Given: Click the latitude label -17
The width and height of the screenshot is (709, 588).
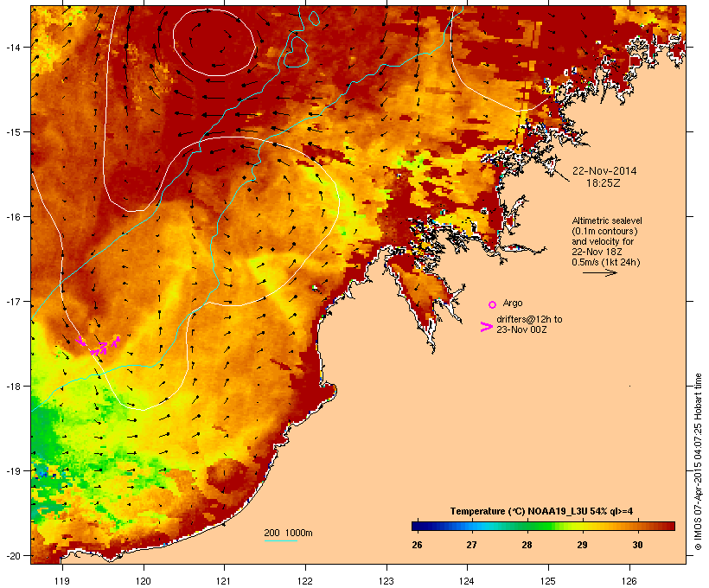Looking at the screenshot, I should point(12,301).
